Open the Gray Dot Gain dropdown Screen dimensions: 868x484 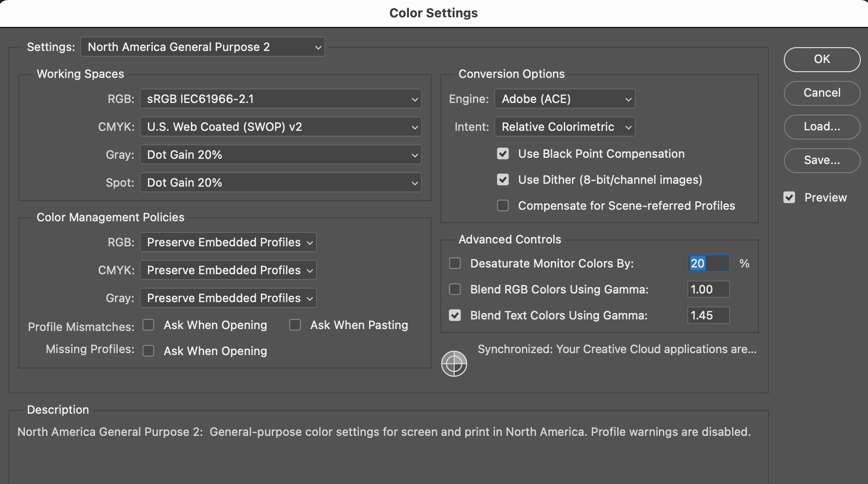[280, 154]
